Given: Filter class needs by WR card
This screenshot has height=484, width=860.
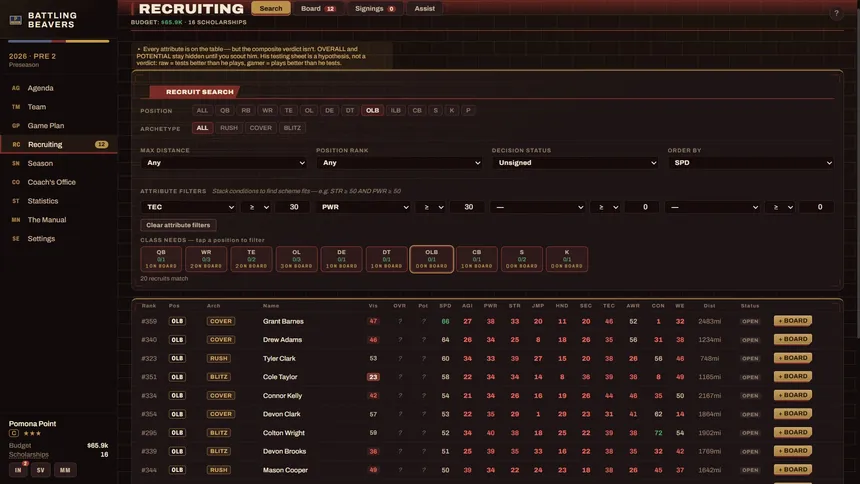Looking at the screenshot, I should tap(206, 259).
